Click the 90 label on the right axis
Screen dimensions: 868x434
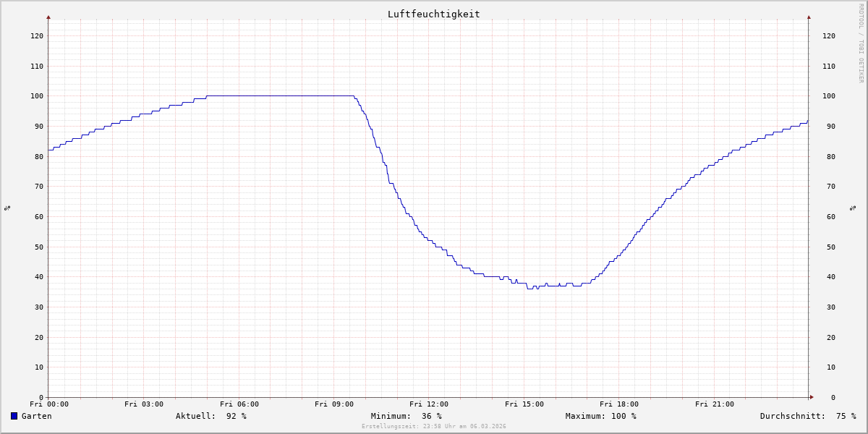(x=831, y=126)
